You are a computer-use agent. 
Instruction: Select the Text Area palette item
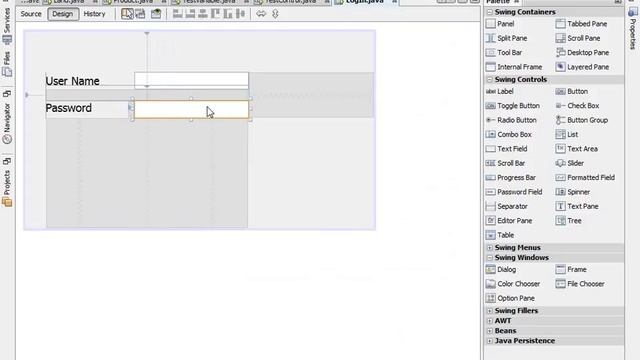pos(577,149)
